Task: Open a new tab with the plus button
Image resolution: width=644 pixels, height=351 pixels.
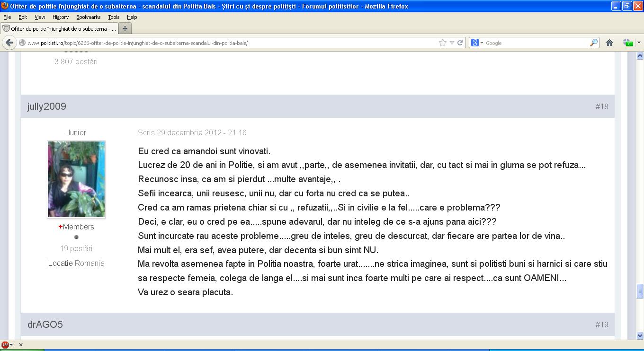Action: click(x=125, y=28)
